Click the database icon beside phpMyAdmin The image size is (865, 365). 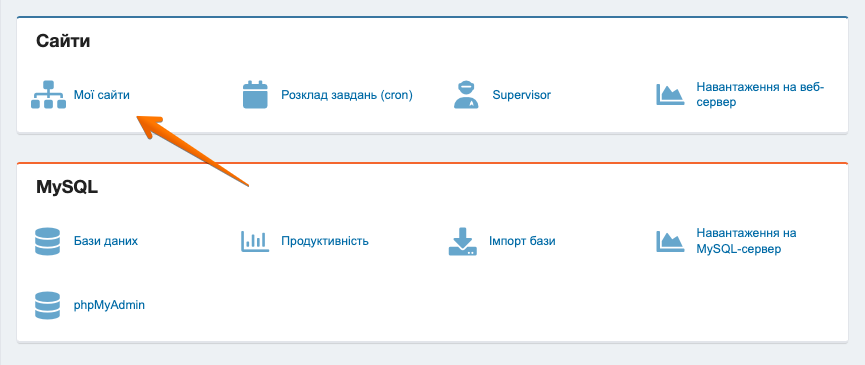tap(47, 305)
